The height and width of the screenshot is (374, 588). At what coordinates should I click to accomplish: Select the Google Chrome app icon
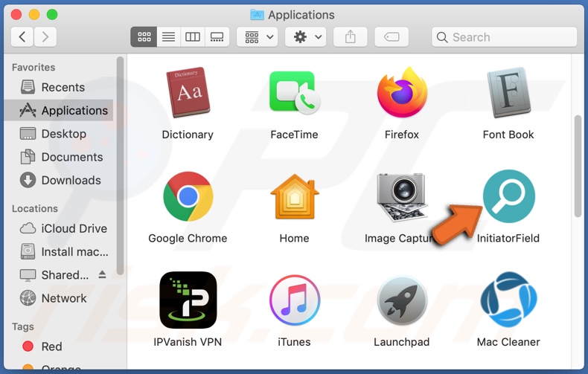pyautogui.click(x=188, y=196)
